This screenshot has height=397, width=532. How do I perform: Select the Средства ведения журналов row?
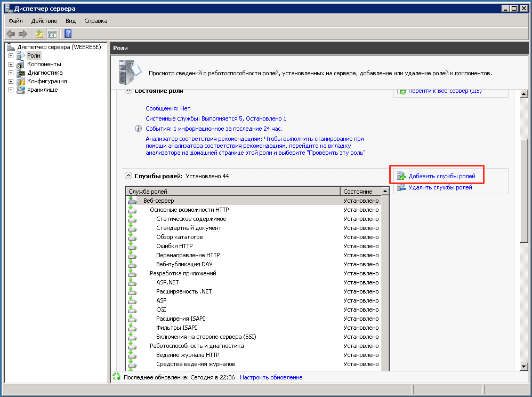click(x=254, y=364)
